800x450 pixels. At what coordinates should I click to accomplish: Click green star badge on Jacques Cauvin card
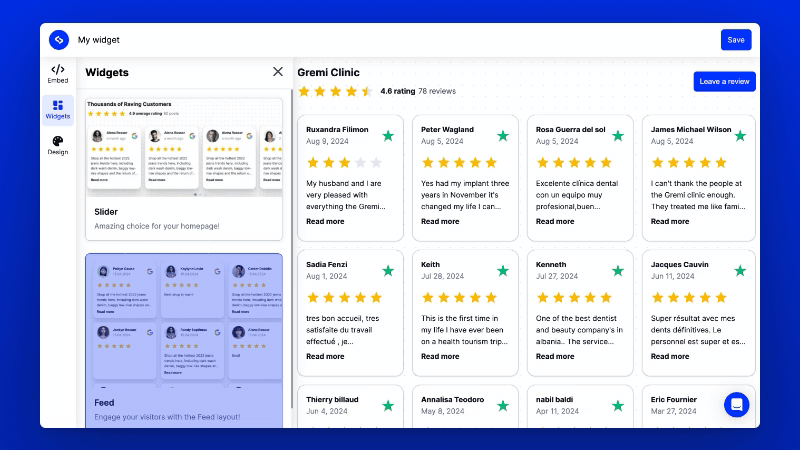[740, 271]
